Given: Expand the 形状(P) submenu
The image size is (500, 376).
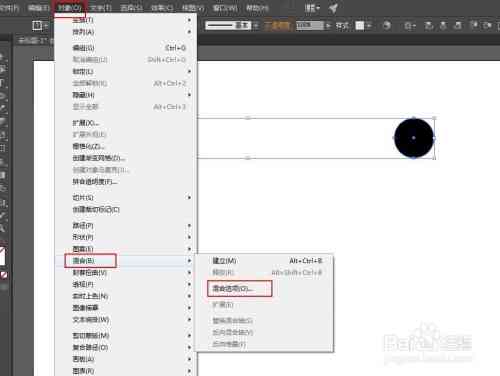Looking at the screenshot, I should (x=126, y=237).
